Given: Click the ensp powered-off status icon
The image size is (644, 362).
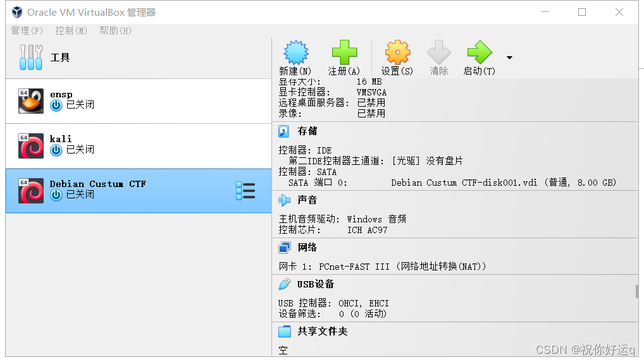Looking at the screenshot, I should click(56, 106).
